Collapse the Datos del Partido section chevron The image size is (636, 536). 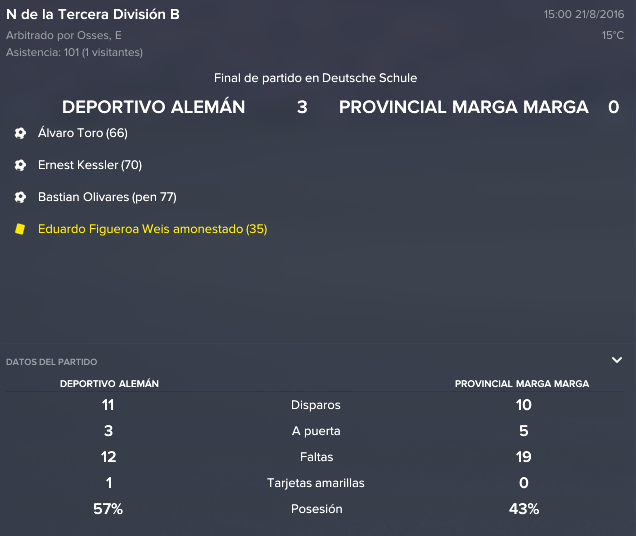pos(617,360)
